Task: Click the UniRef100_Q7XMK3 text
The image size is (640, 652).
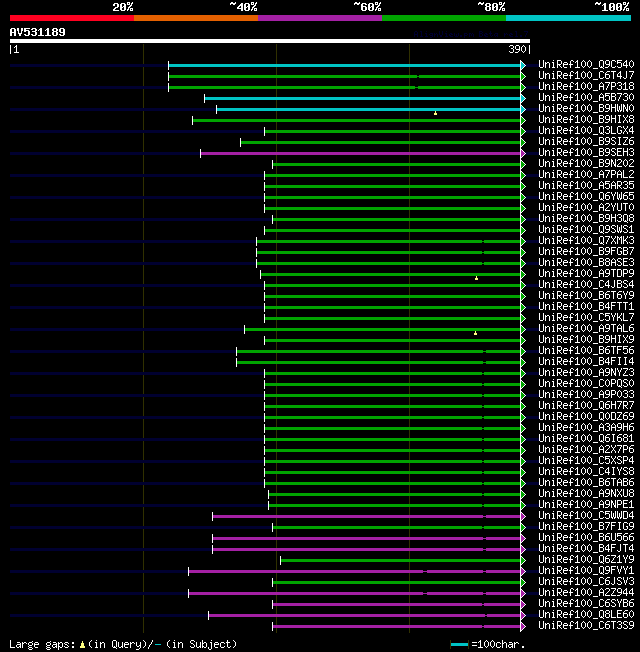Action: coord(586,240)
